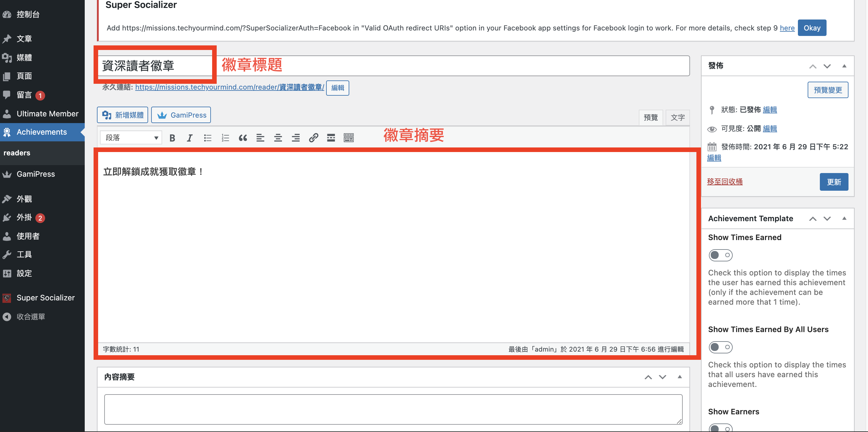Insert the Read More tag

point(331,138)
